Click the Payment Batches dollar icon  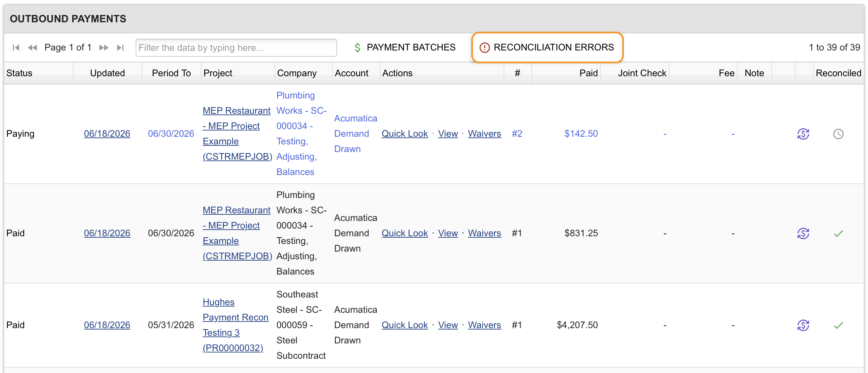[357, 48]
